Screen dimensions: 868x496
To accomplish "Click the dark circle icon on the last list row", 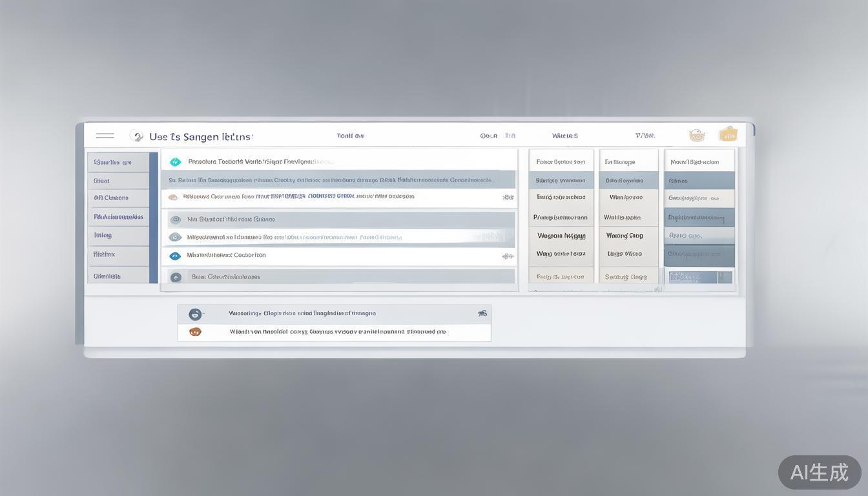I will [175, 277].
